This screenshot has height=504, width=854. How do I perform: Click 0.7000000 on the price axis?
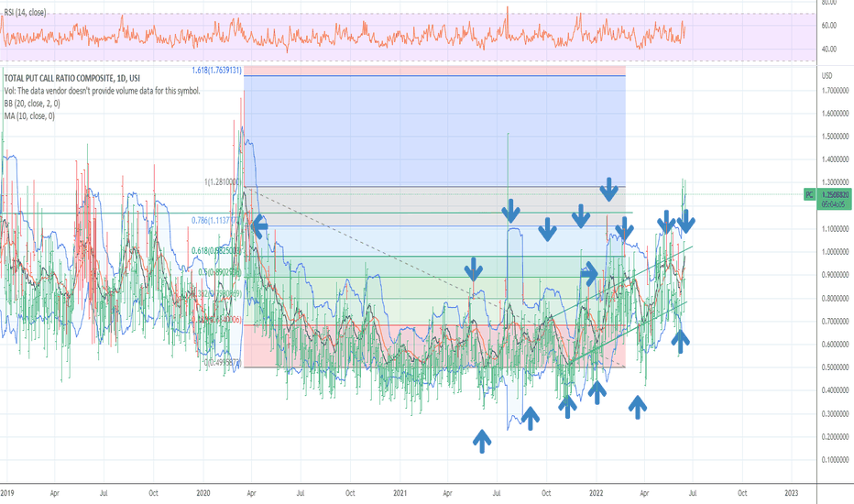835,322
